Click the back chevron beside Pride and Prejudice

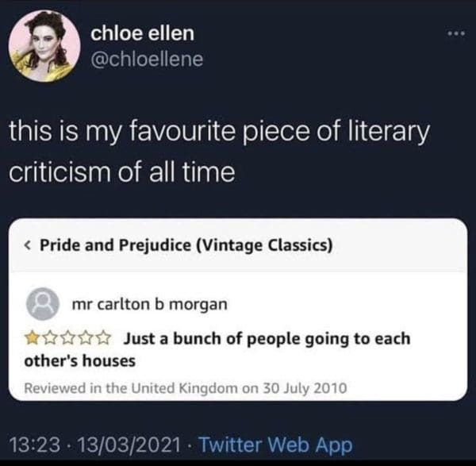coord(27,245)
